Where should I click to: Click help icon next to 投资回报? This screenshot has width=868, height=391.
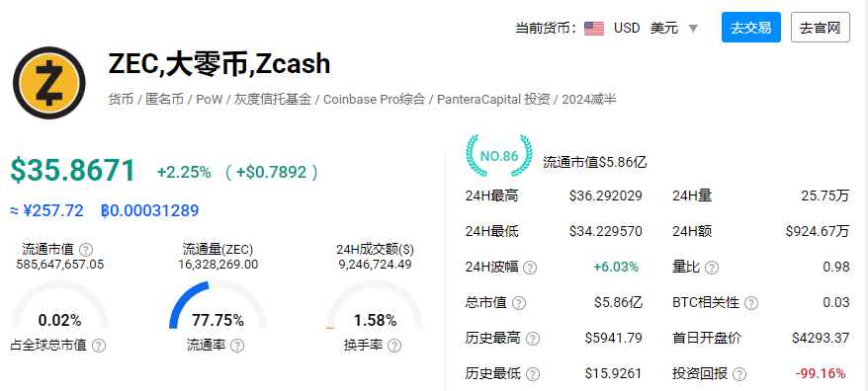[739, 374]
